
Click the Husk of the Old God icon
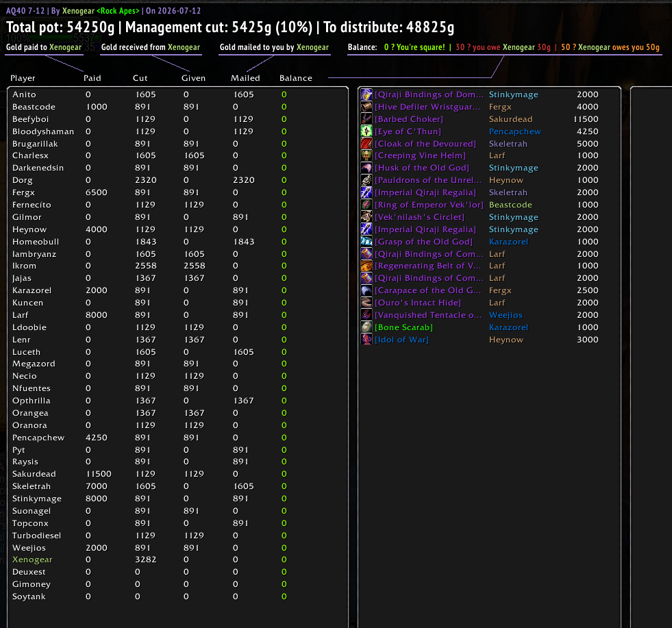pos(366,168)
